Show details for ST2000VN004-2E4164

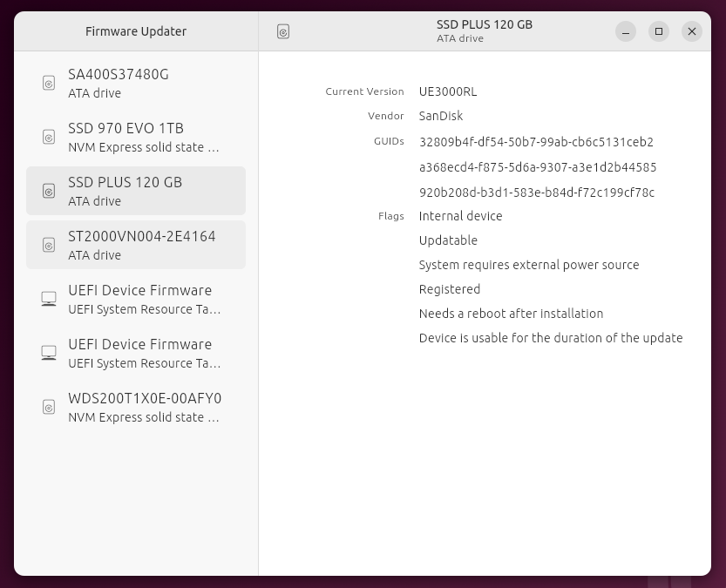point(136,245)
